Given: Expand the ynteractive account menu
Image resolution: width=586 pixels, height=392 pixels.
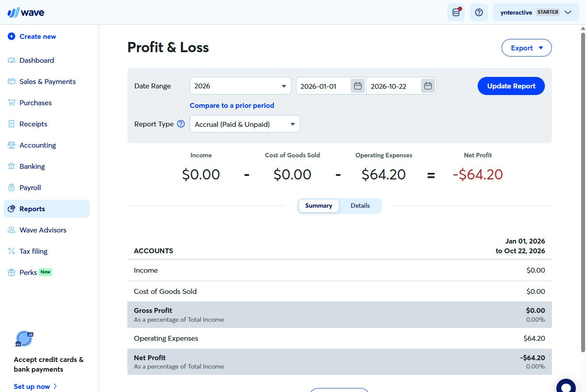Looking at the screenshot, I should pyautogui.click(x=536, y=12).
